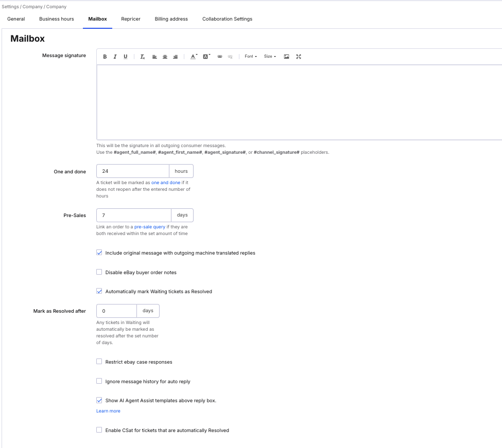
Task: Select the Mailbox tab
Action: point(97,19)
